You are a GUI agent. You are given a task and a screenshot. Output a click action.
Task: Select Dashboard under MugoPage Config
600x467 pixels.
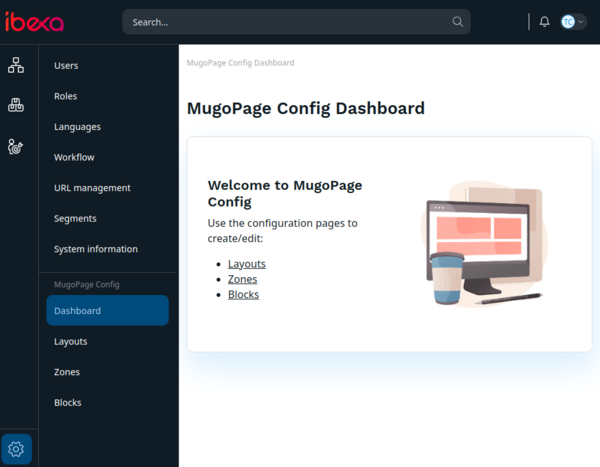[x=108, y=310]
